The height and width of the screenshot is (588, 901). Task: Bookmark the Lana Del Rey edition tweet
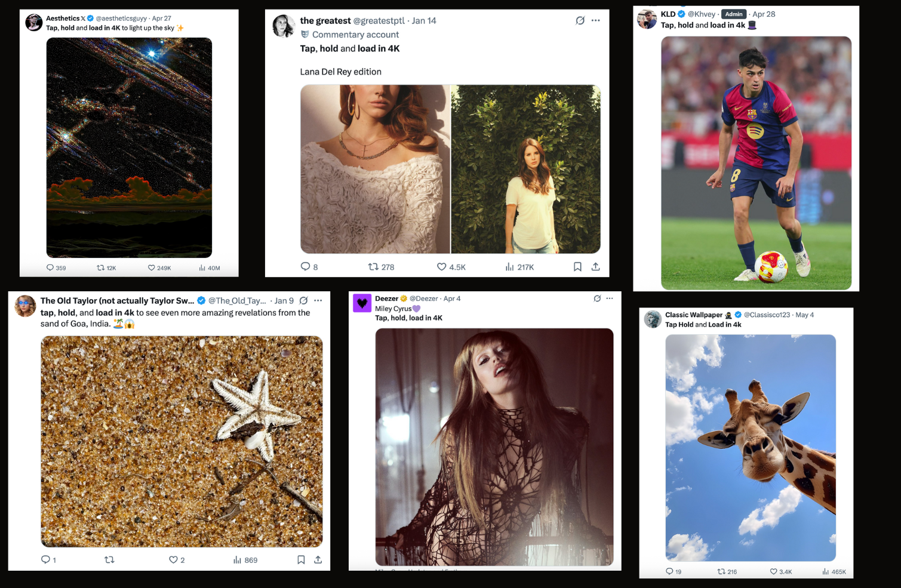(x=577, y=267)
